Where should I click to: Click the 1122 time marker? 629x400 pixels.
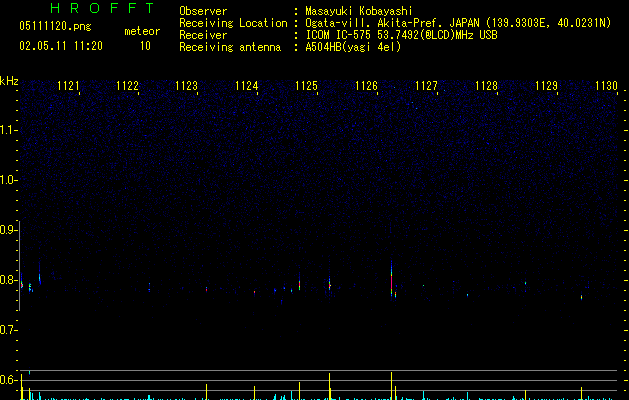[x=127, y=86]
